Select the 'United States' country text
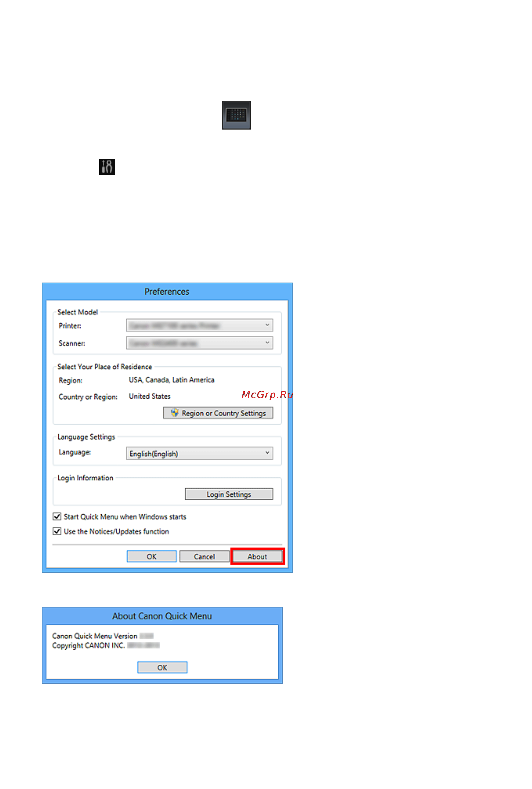532x789 pixels. (150, 396)
